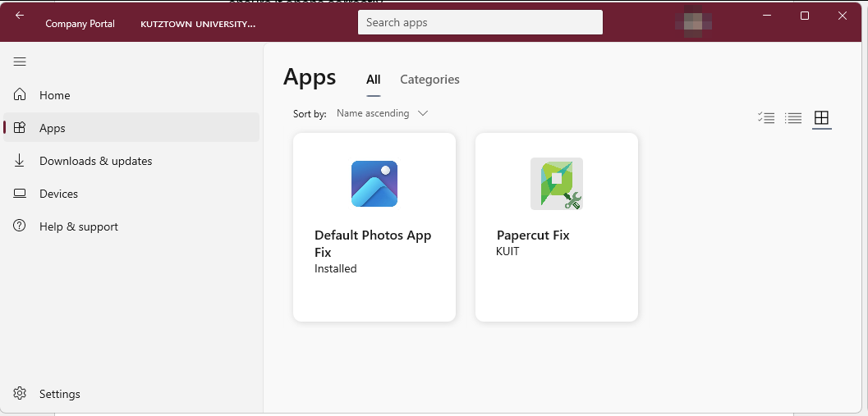The image size is (868, 416).
Task: Click the Sort by label
Action: pos(310,114)
